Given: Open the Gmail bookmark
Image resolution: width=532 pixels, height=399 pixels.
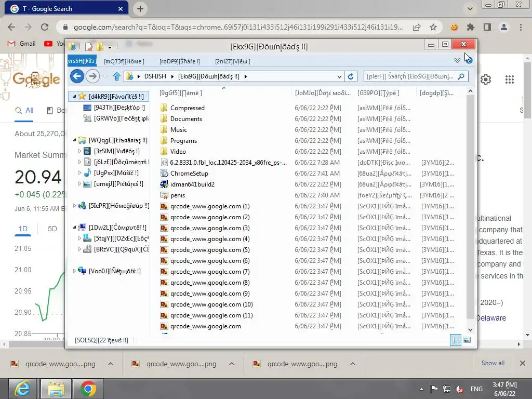Looking at the screenshot, I should (22, 44).
